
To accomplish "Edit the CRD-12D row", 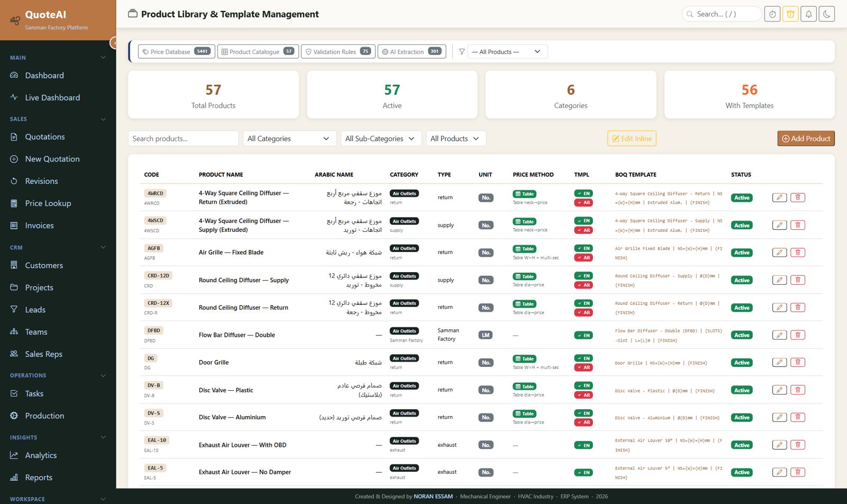I will click(x=779, y=280).
